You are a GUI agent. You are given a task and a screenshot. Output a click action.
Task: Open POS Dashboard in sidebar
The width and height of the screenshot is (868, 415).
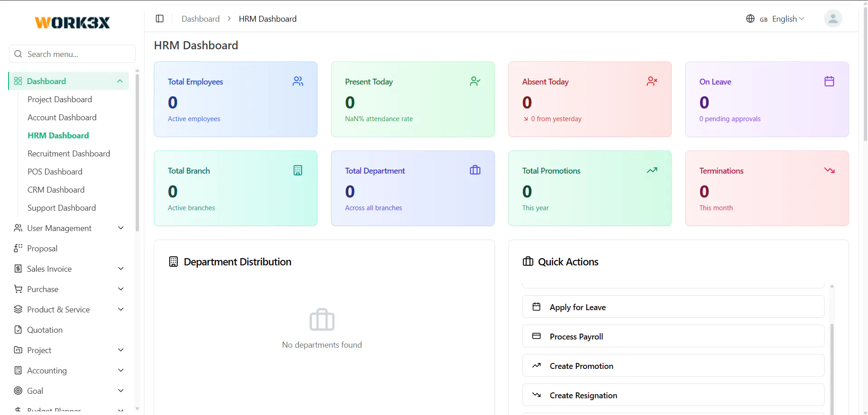tap(55, 171)
